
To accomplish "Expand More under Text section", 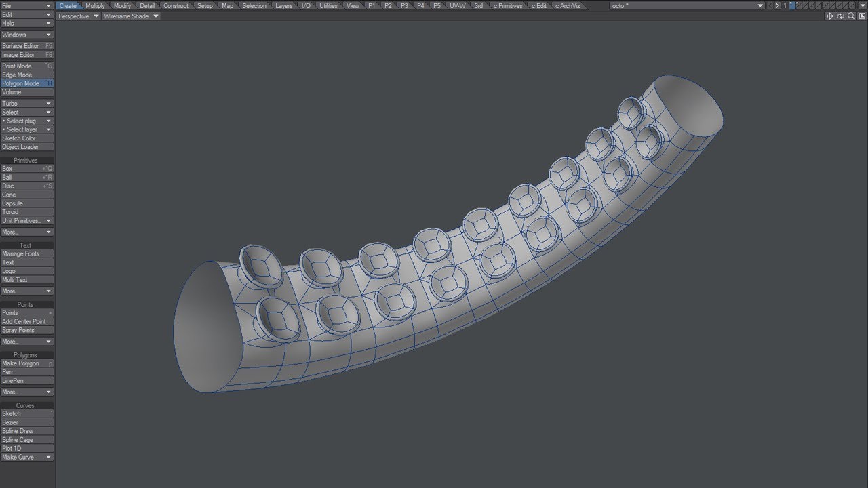I will (27, 291).
